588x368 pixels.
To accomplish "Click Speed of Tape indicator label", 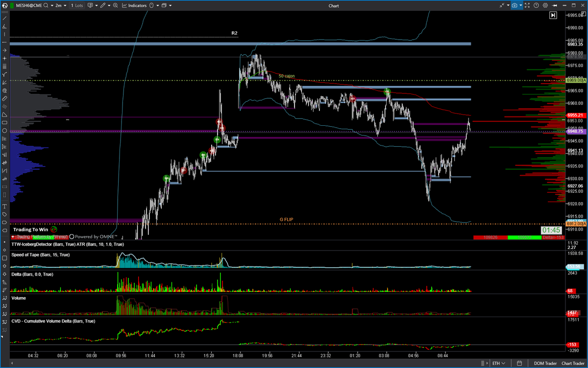I will click(x=41, y=254).
